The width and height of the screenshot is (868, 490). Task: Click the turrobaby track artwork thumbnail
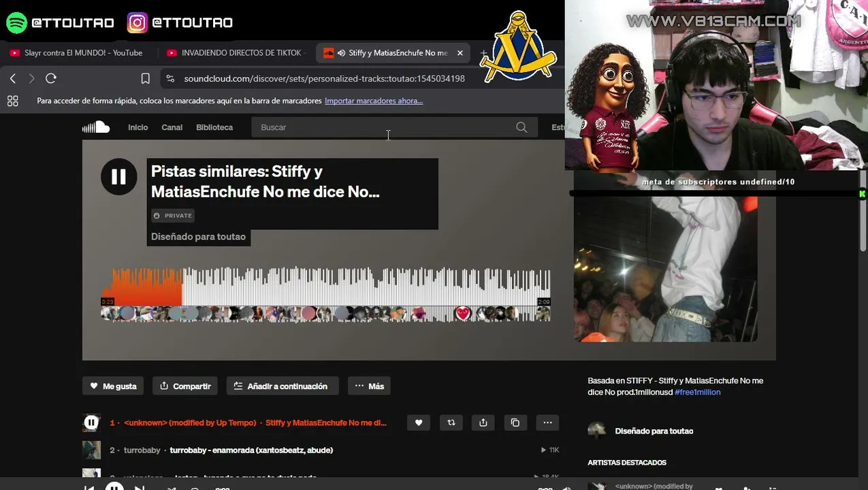(x=91, y=450)
